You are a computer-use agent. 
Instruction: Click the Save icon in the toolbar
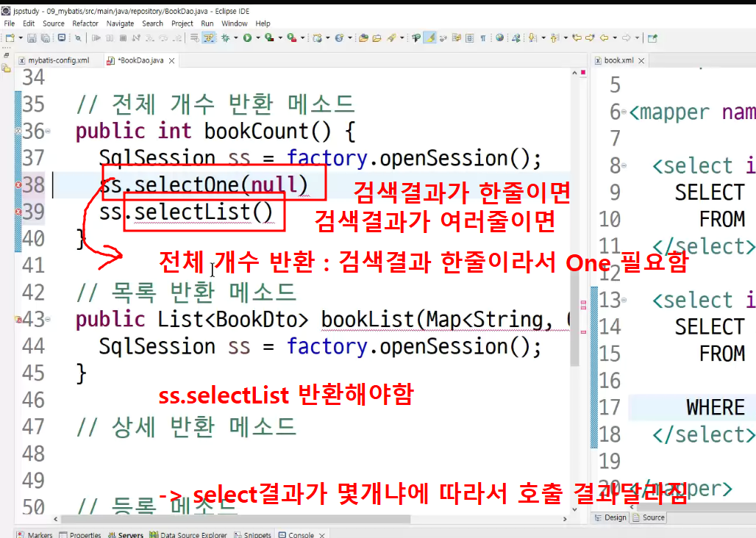[x=32, y=38]
